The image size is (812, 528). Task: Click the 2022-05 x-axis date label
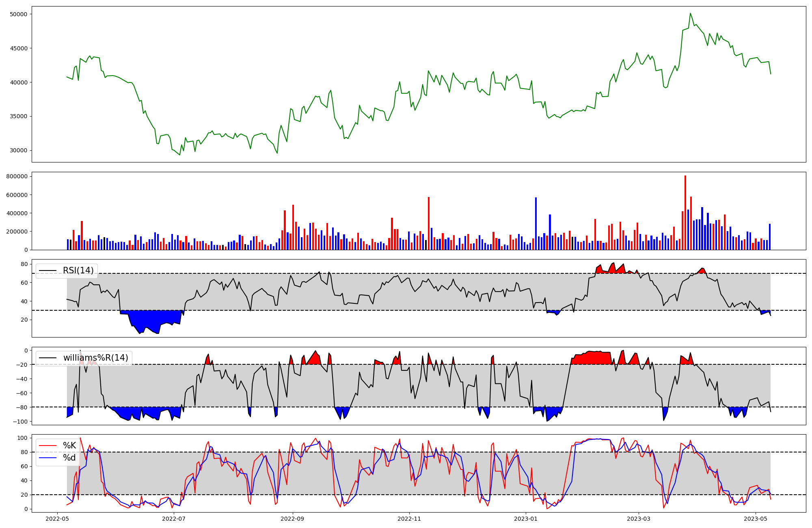point(58,519)
